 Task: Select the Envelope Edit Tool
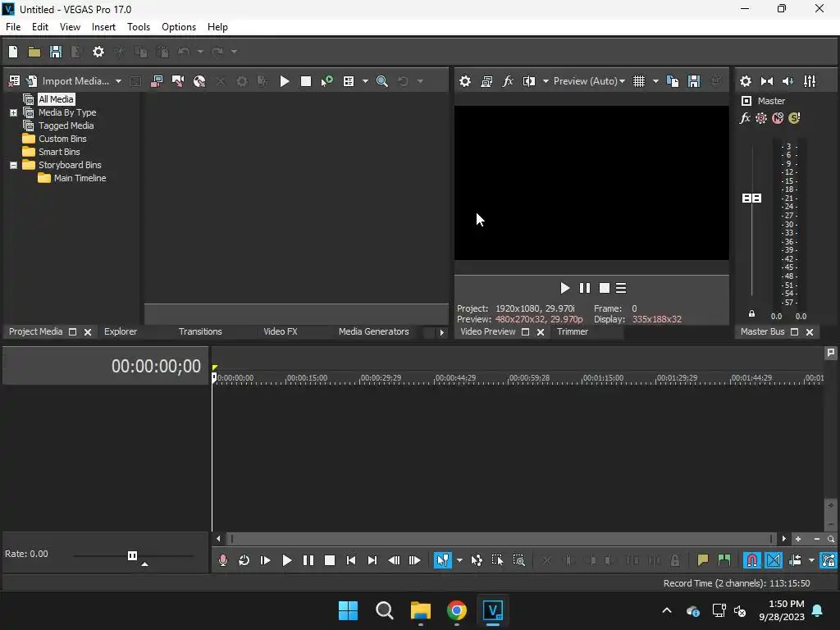pos(477,560)
